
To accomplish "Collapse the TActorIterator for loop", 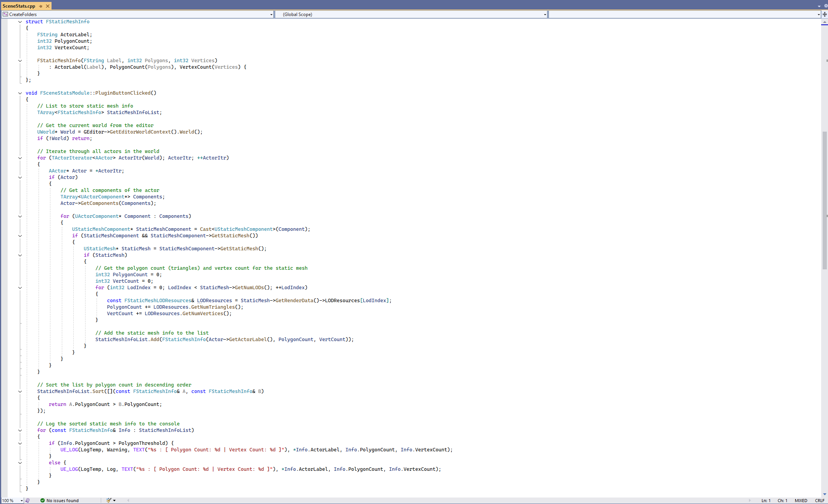I will (20, 158).
